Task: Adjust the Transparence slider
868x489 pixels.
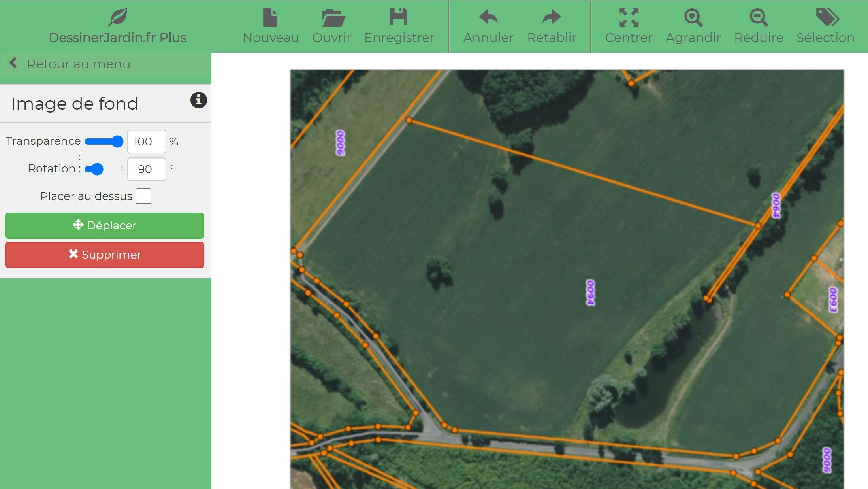Action: (x=104, y=142)
